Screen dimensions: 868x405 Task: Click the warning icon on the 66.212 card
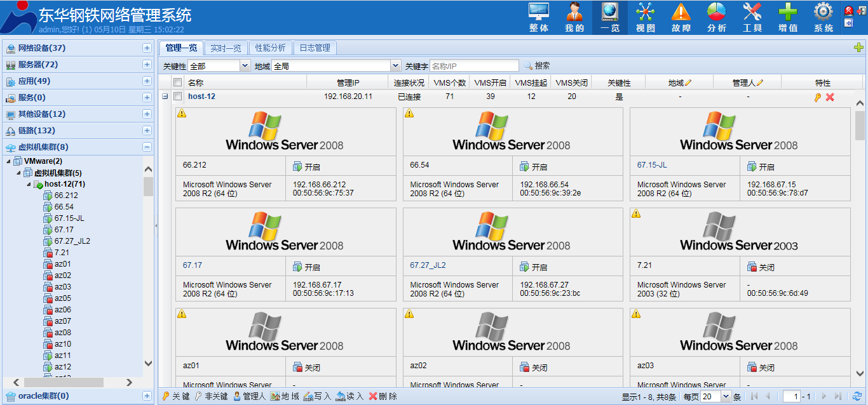click(182, 113)
